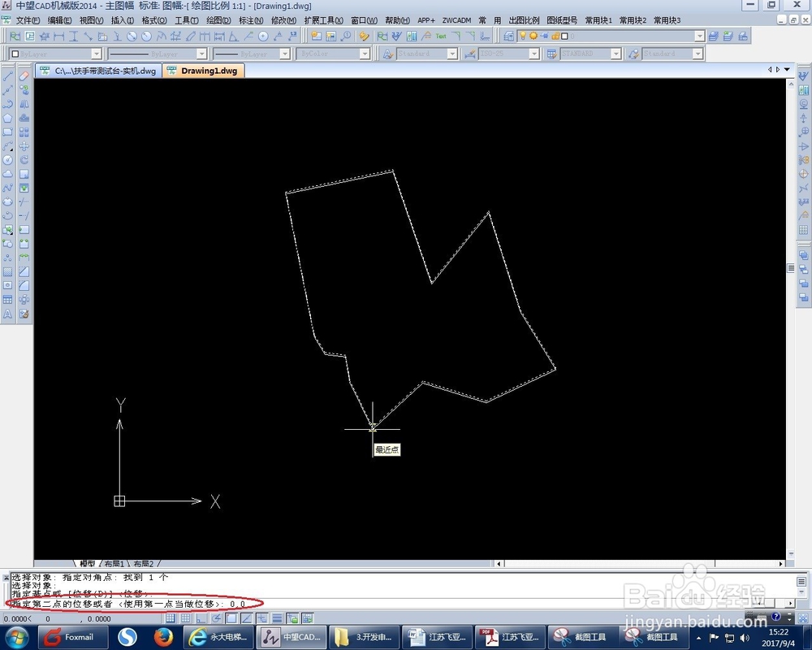The image size is (812, 650).
Task: Toggle Dynamic Input in status bar
Action: (262, 617)
